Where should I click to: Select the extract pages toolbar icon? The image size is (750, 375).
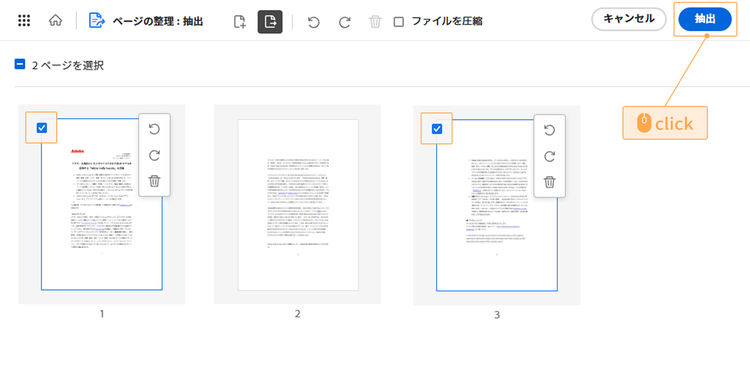(x=270, y=22)
